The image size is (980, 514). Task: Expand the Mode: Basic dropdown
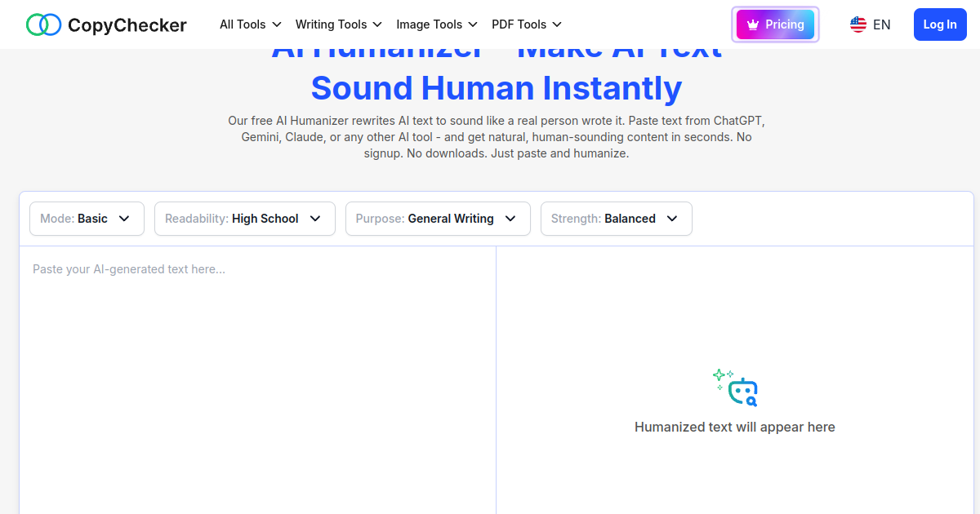pyautogui.click(x=87, y=219)
